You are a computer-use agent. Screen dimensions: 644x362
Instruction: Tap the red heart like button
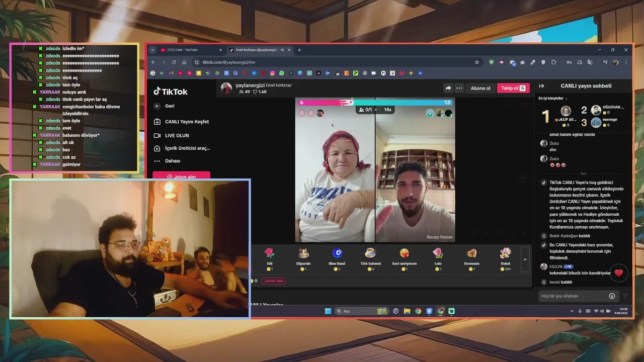click(618, 273)
